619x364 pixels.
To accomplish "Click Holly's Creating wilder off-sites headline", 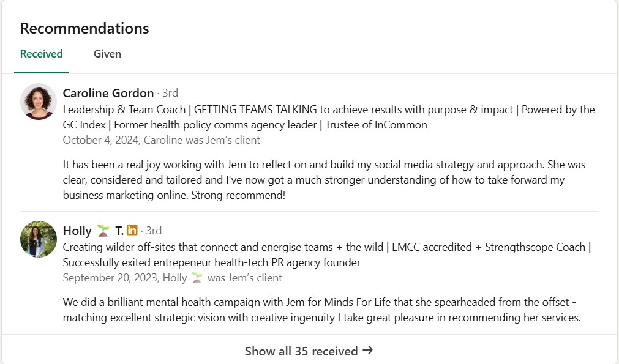I will 327,254.
